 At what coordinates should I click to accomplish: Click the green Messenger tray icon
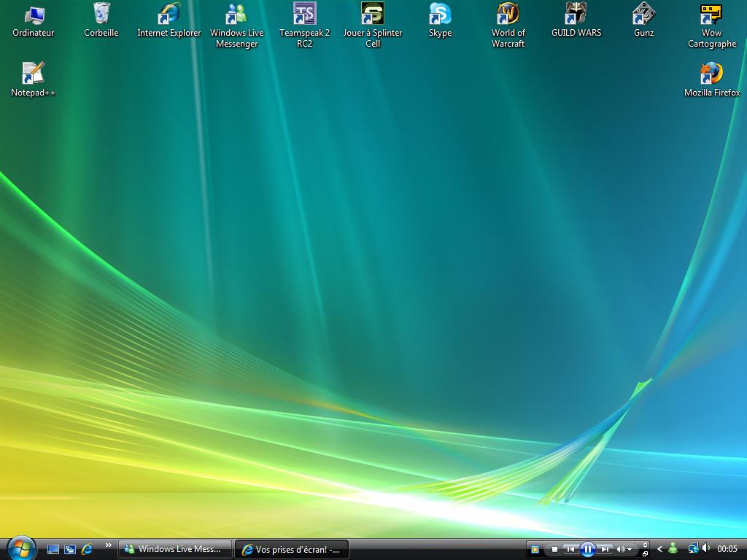click(673, 549)
